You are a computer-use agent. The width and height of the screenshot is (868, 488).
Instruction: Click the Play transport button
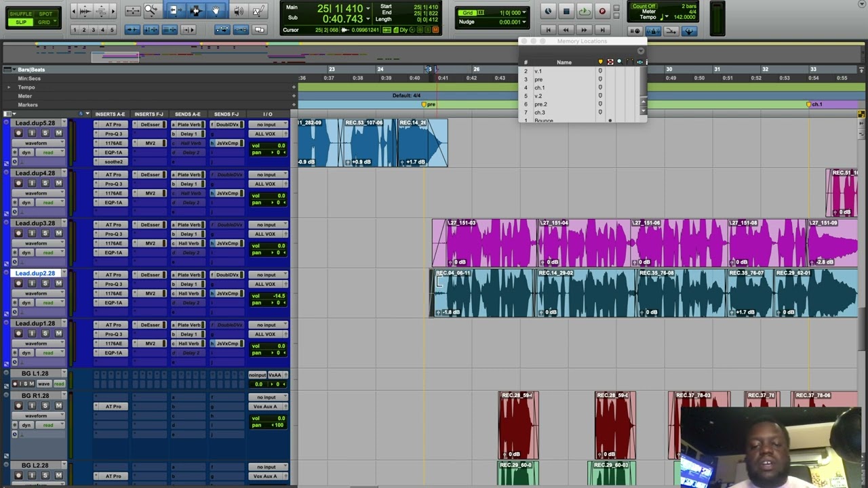coord(584,11)
